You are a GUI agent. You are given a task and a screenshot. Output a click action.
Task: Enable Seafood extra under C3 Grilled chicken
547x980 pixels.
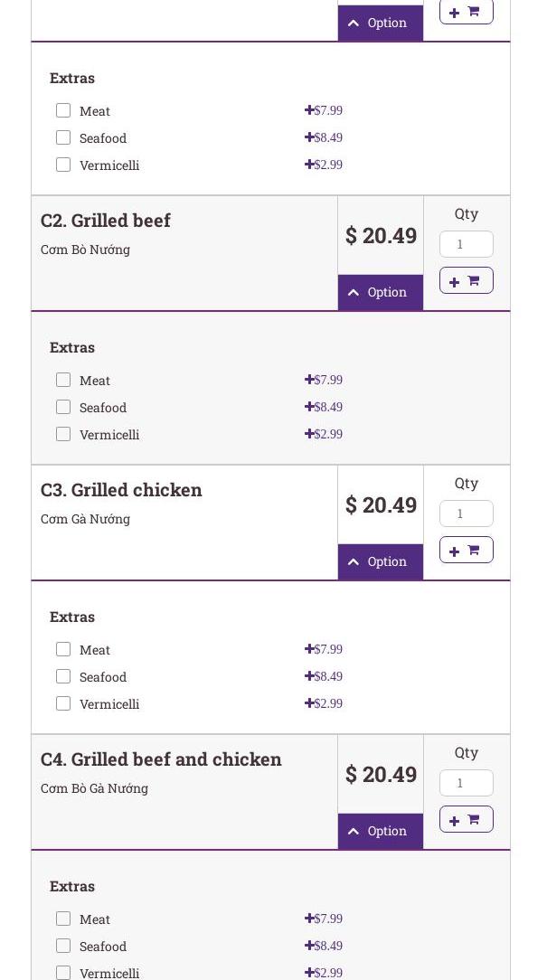coord(63,676)
